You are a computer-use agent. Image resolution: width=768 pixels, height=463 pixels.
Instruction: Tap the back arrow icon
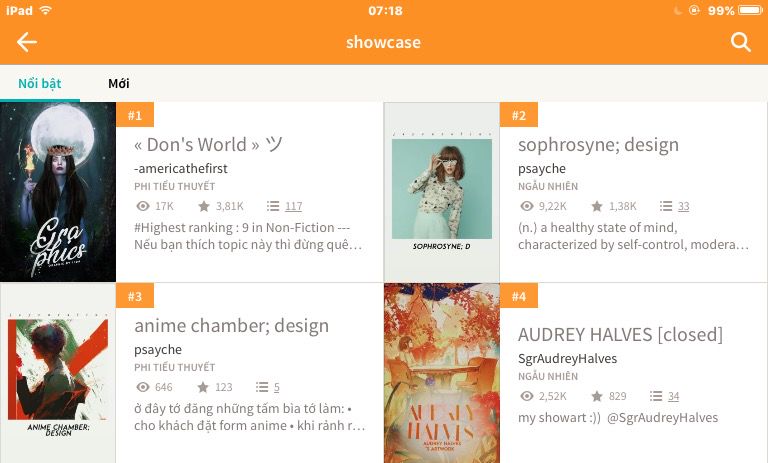point(27,42)
